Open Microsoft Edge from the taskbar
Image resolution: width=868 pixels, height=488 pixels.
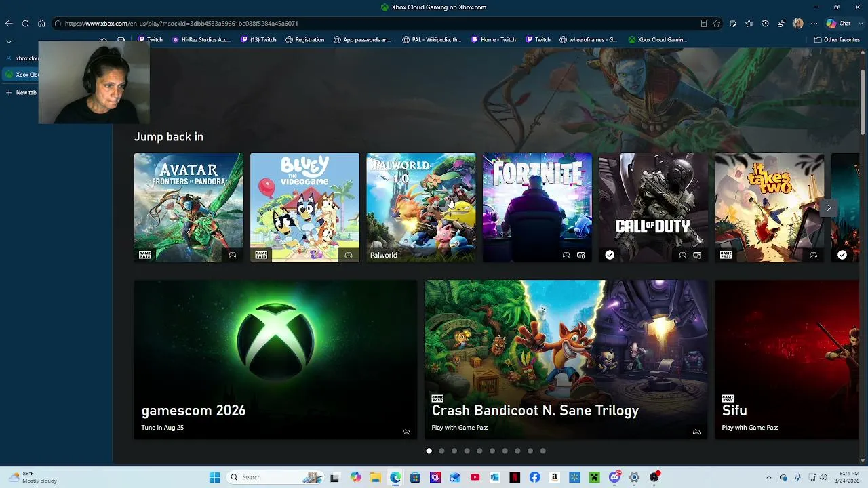[395, 477]
